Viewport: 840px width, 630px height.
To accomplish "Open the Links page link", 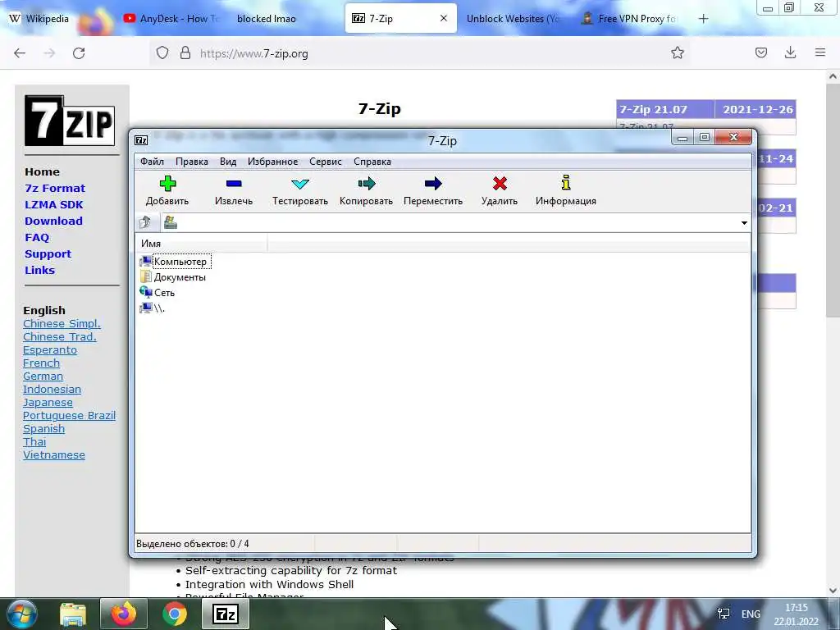I will (39, 270).
